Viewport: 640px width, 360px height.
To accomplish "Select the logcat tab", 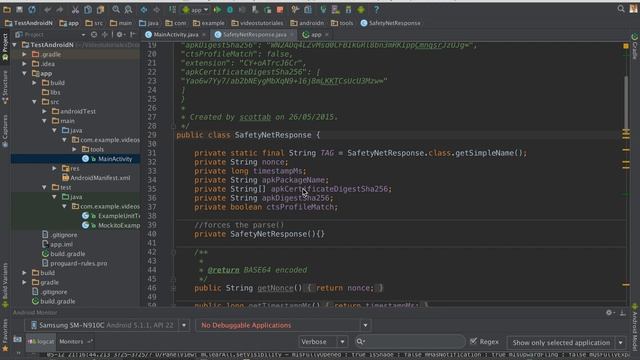I will coord(41,342).
